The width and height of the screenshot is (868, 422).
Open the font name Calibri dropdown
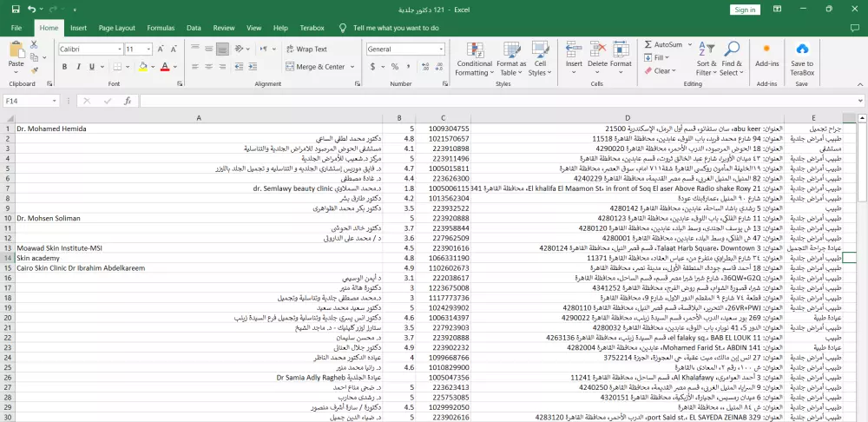(x=120, y=49)
